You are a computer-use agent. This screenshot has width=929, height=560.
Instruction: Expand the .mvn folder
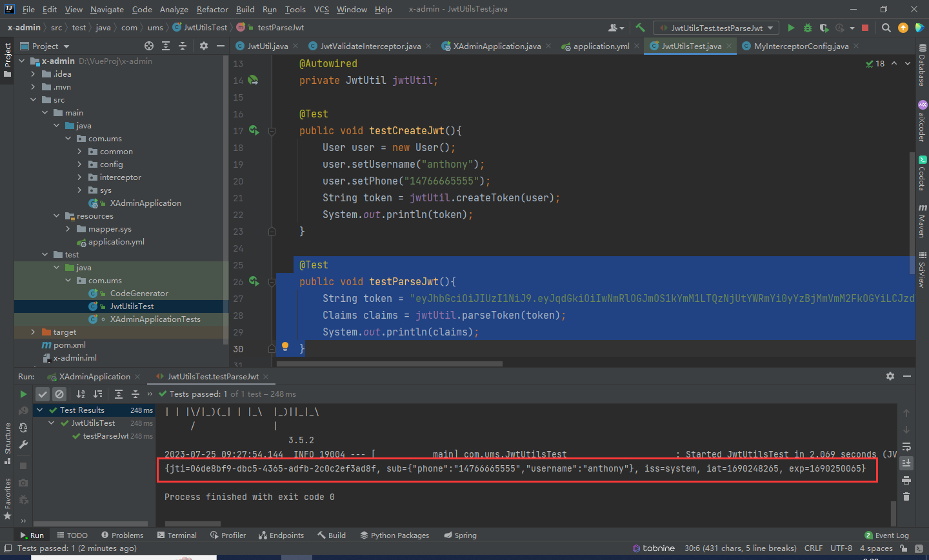pos(33,87)
